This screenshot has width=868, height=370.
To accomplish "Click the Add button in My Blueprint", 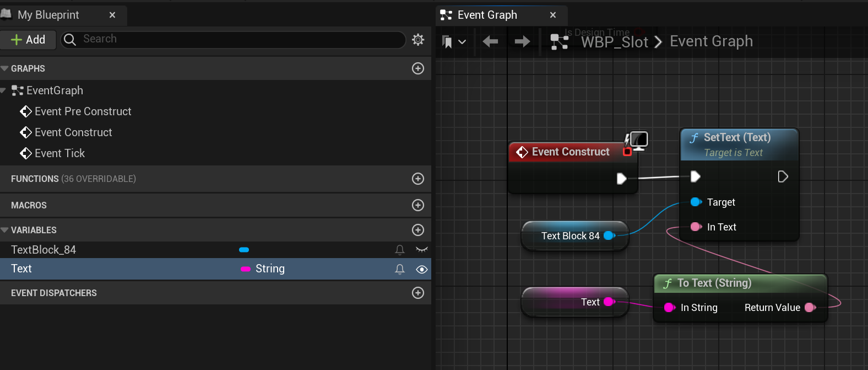I will [28, 40].
